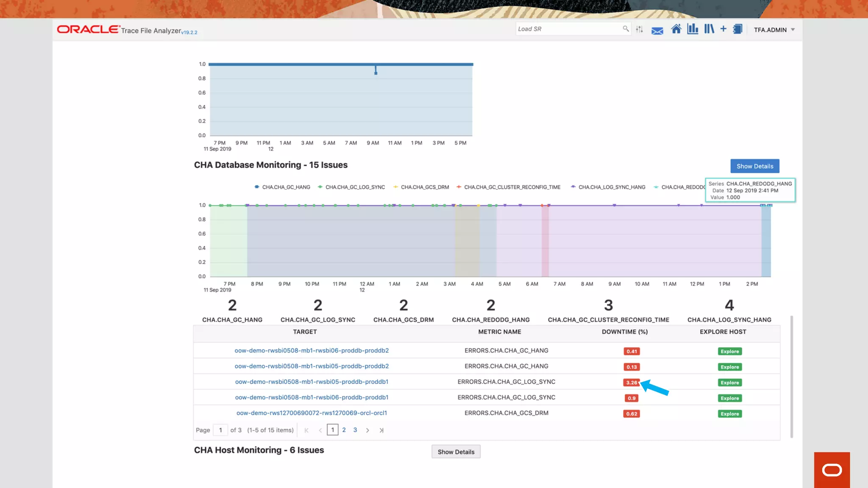The image size is (868, 488).
Task: Click the bar chart icon in the toolbar
Action: [x=693, y=29]
